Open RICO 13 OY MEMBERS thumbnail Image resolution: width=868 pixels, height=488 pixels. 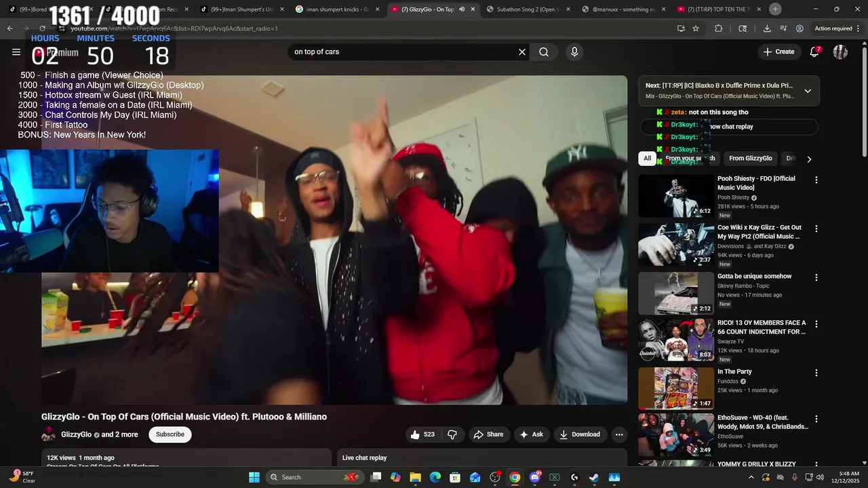click(x=676, y=340)
